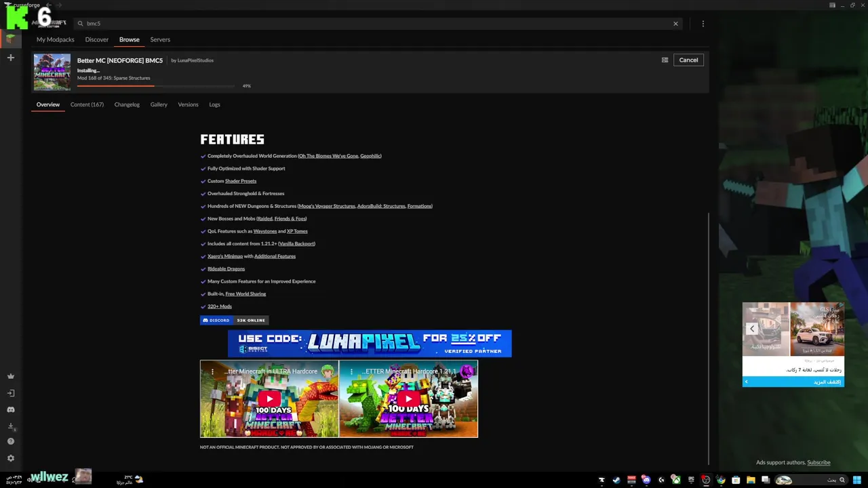The image size is (868, 488).
Task: Click the Subscribe link under the ad
Action: coord(818,462)
